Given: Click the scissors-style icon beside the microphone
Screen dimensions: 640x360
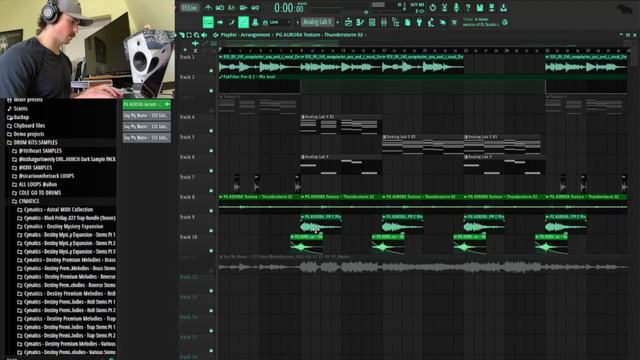Looking at the screenshot, I should (444, 8).
